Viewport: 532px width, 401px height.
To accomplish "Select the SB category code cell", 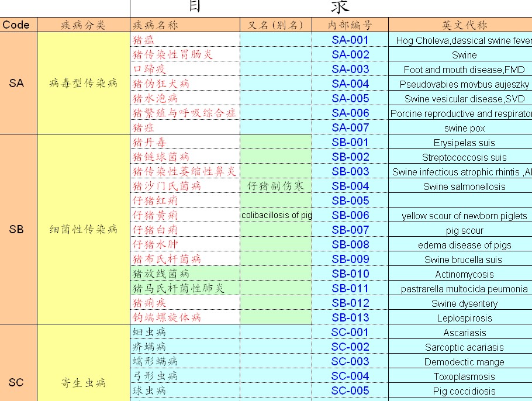I will click(16, 230).
